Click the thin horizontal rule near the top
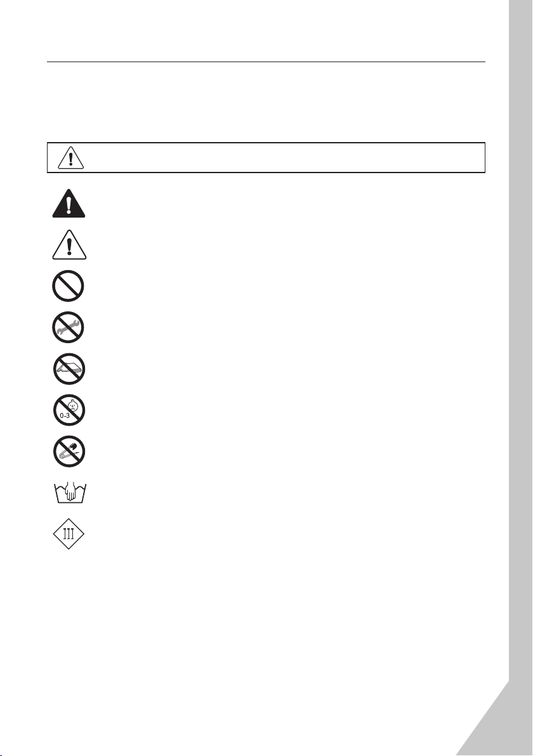The height and width of the screenshot is (756, 533). pyautogui.click(x=266, y=62)
